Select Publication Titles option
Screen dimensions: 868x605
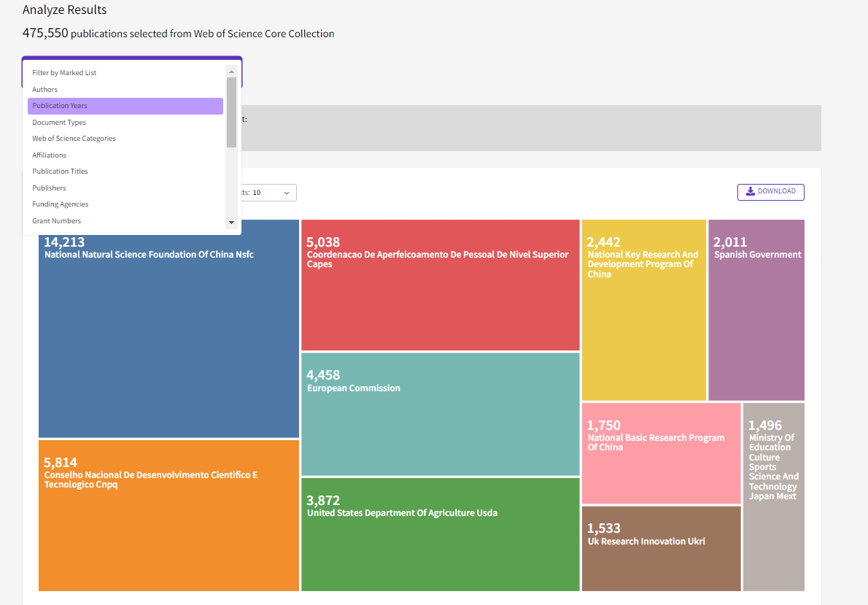(125, 172)
